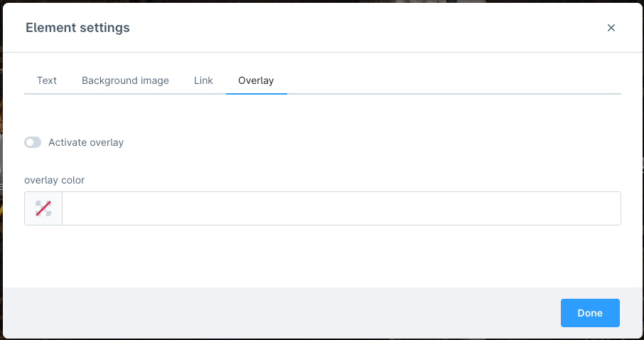Click the Overlay tab

tap(256, 80)
